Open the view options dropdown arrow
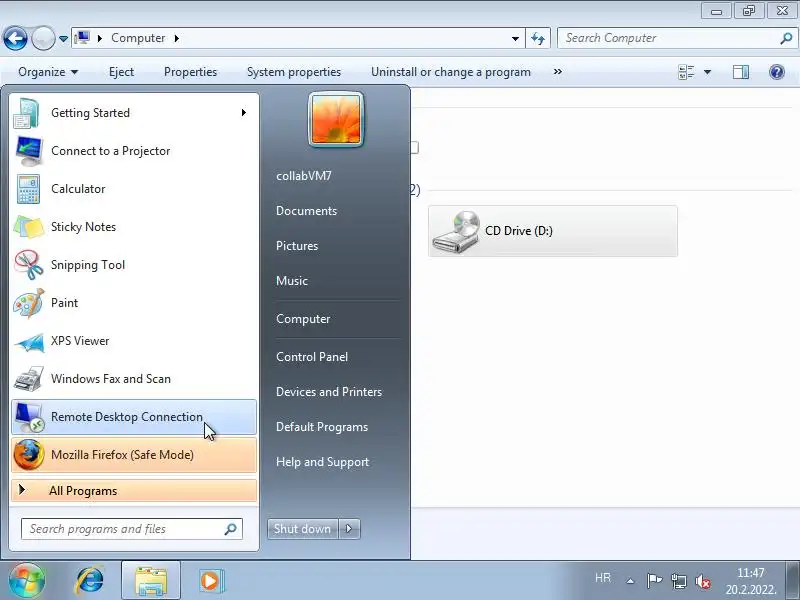Viewport: 800px width, 600px height. click(x=708, y=72)
